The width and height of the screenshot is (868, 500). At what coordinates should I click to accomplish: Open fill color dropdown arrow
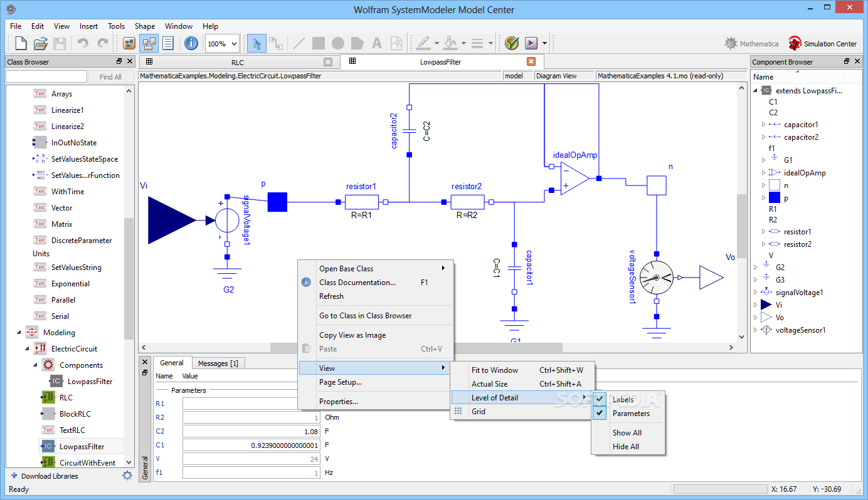(x=463, y=44)
